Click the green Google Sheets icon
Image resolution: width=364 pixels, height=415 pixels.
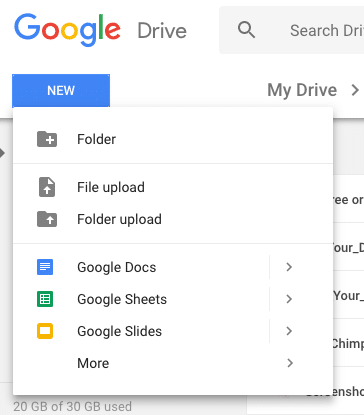tap(45, 299)
